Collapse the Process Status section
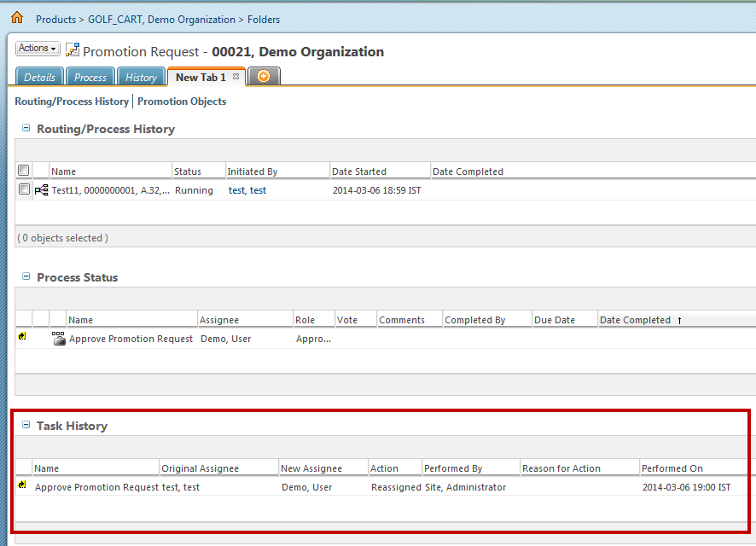756x546 pixels. point(26,277)
